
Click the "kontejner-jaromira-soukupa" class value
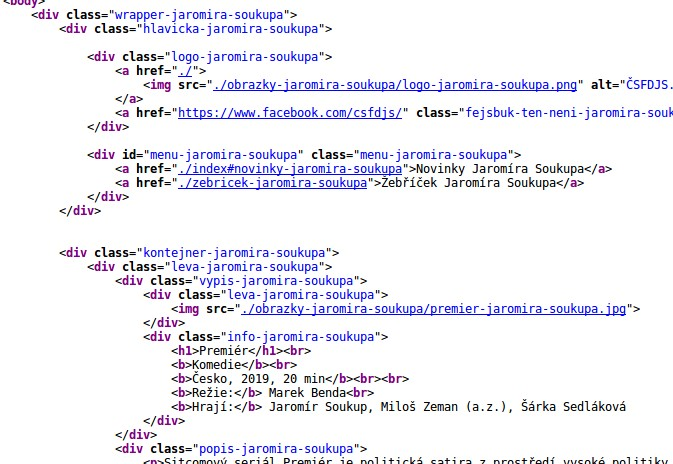click(234, 253)
